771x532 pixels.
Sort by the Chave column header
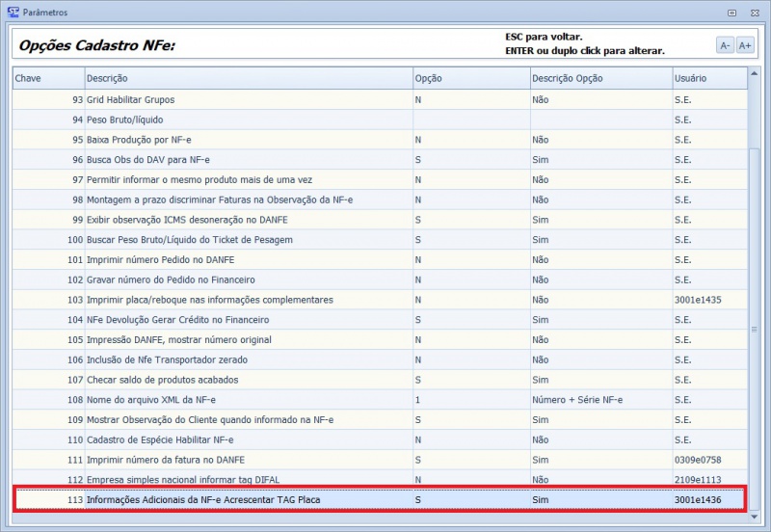pos(46,78)
